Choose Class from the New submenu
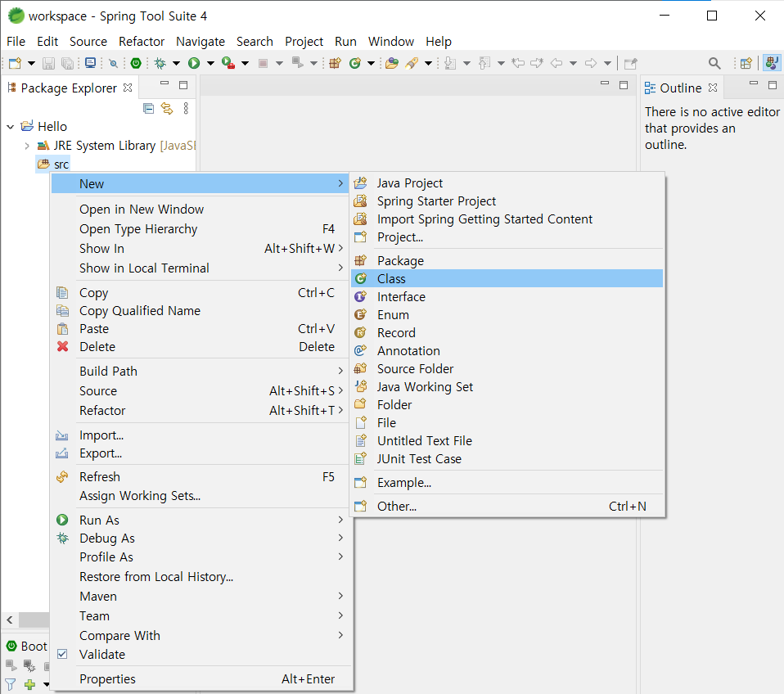784x694 pixels. pos(507,278)
